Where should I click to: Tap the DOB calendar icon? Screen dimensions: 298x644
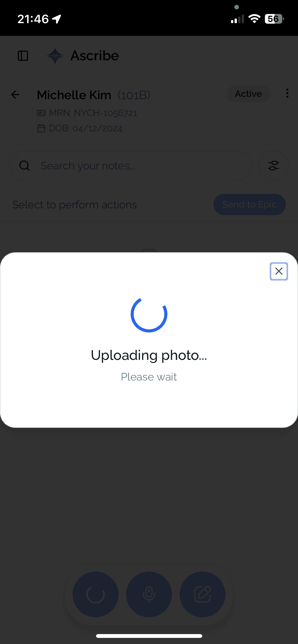(41, 128)
